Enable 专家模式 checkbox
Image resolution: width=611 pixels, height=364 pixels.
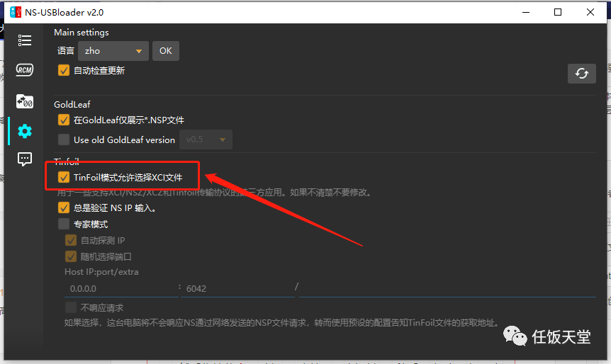point(64,224)
